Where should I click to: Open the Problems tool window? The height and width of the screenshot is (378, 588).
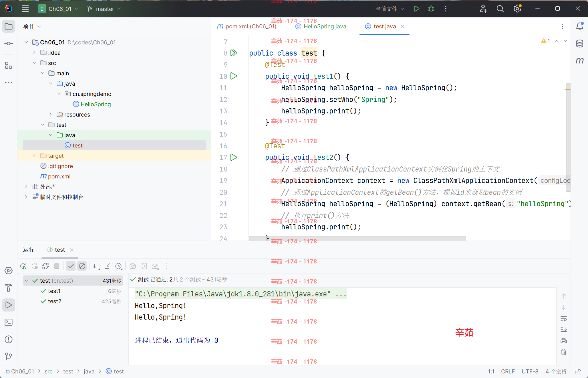(x=9, y=339)
